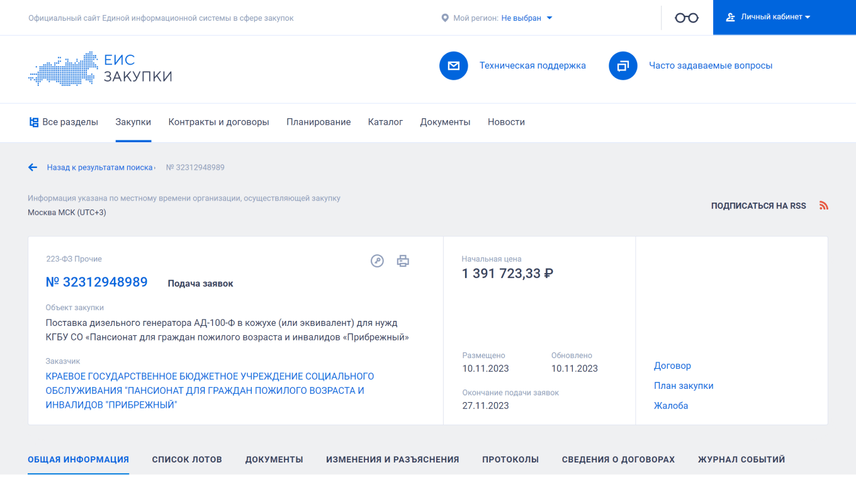Click the ЕИС Закупки logo
The height and width of the screenshot is (504, 856).
click(x=101, y=70)
